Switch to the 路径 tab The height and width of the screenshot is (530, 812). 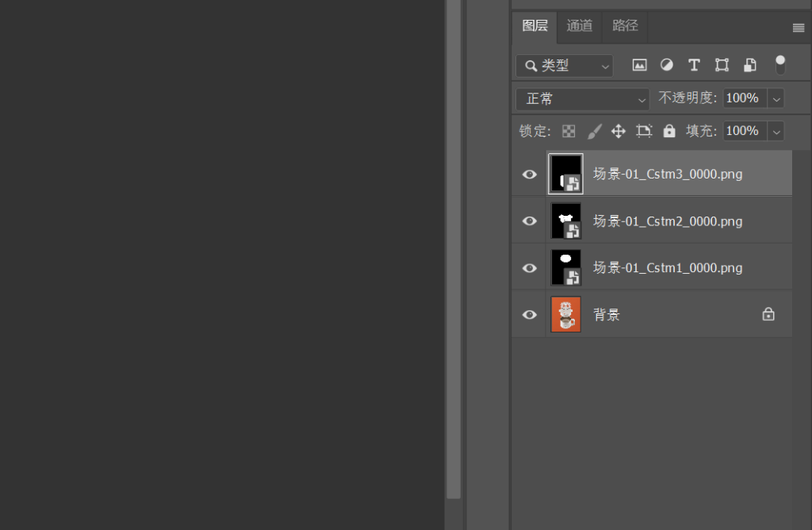click(625, 26)
